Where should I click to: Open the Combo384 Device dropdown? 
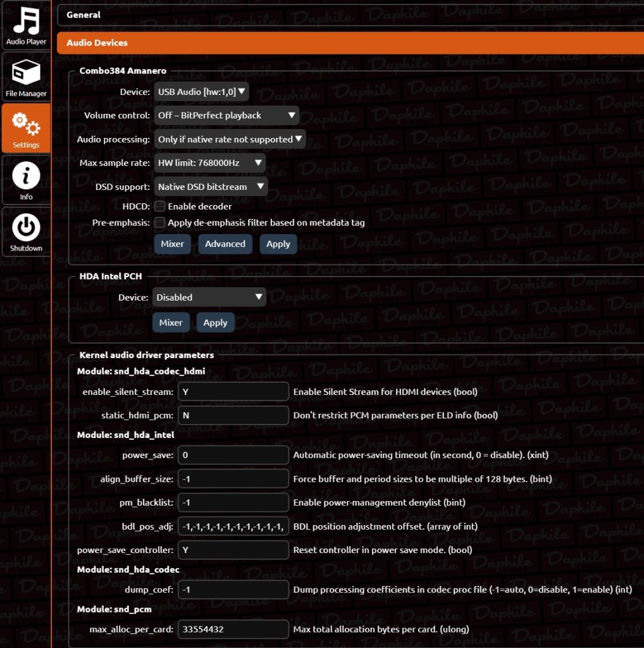(x=202, y=92)
